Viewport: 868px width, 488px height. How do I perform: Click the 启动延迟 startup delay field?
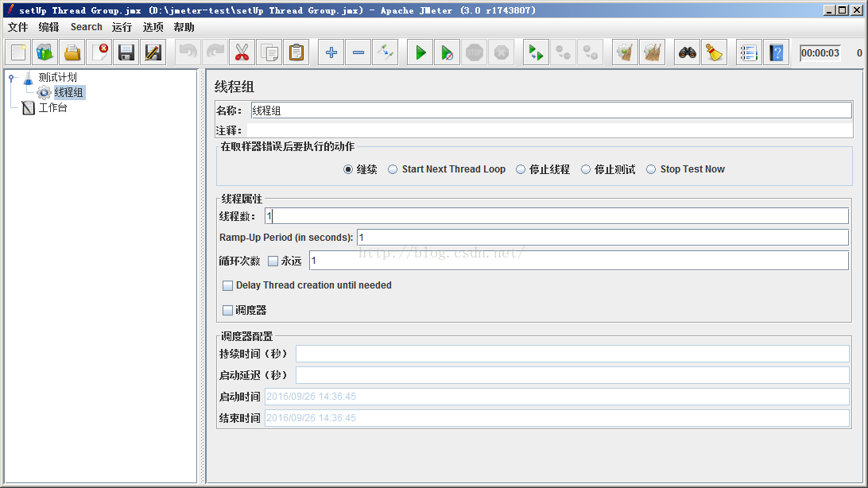[x=572, y=375]
